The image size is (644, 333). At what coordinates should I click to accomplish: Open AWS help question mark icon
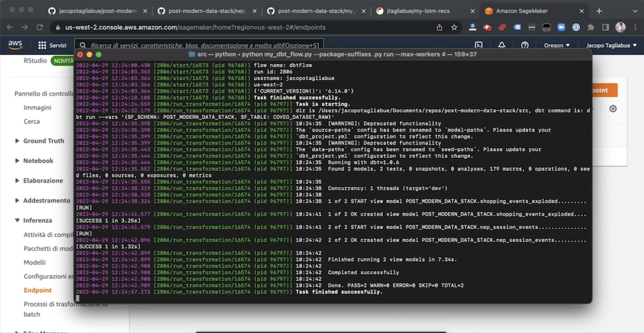pyautogui.click(x=524, y=45)
